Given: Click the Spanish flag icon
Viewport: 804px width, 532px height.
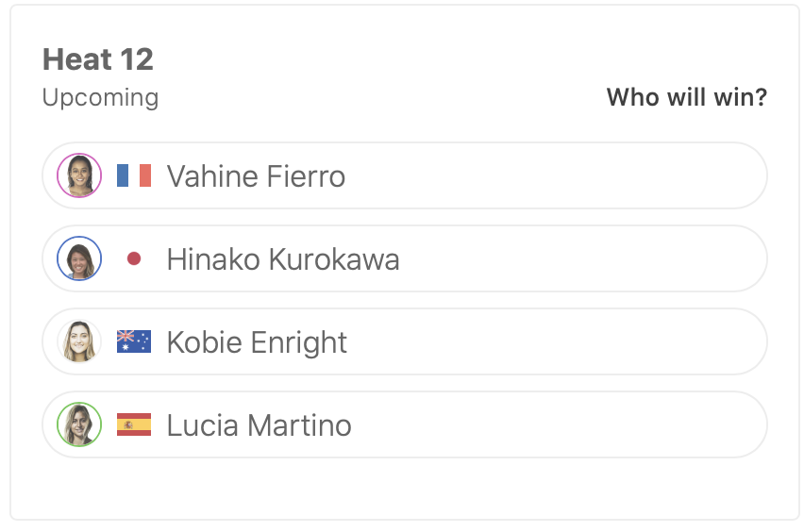Looking at the screenshot, I should pos(134,424).
